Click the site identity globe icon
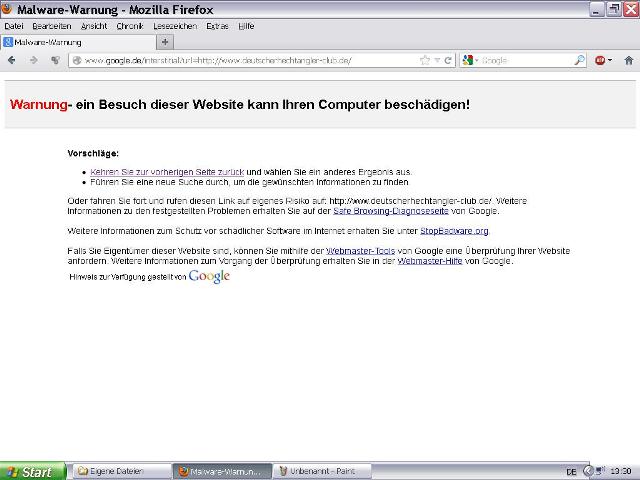This screenshot has height=480, width=640. (x=76, y=60)
